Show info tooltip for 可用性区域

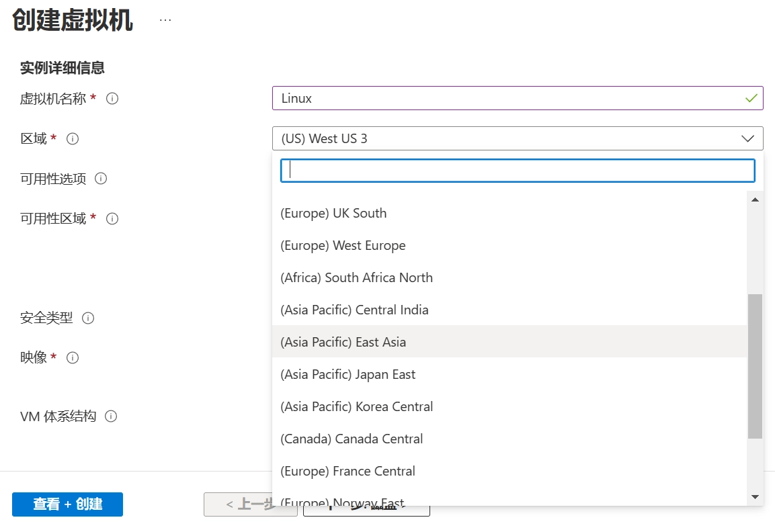point(112,218)
